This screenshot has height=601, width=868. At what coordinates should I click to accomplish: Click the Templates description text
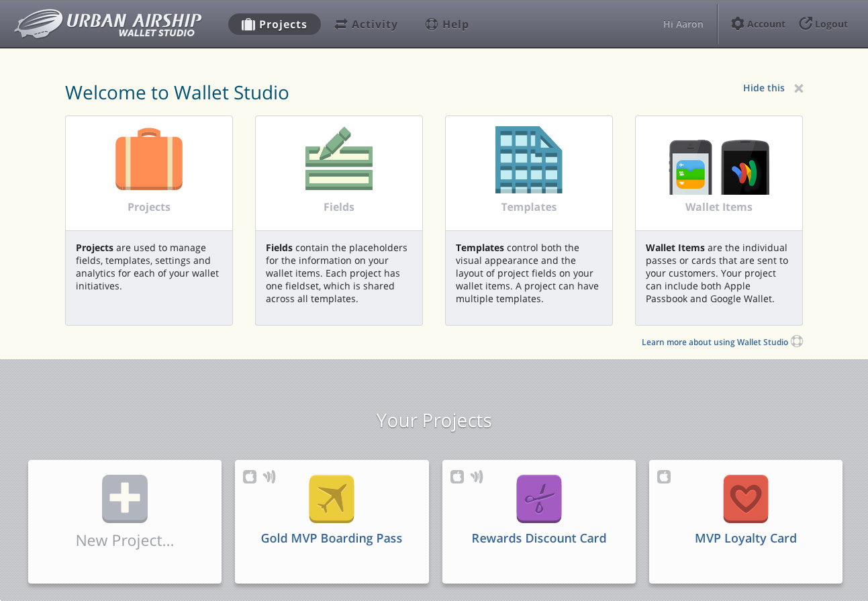[x=528, y=273]
